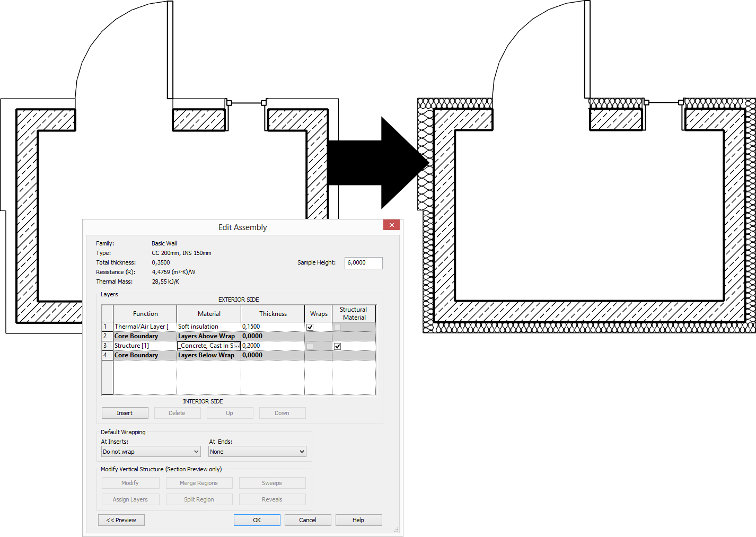
Task: Open the material browser via ellipsis button
Action: (x=238, y=345)
